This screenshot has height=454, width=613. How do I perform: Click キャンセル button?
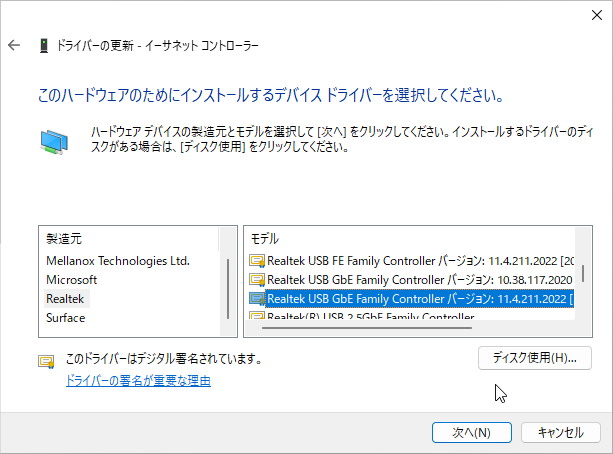[560, 432]
